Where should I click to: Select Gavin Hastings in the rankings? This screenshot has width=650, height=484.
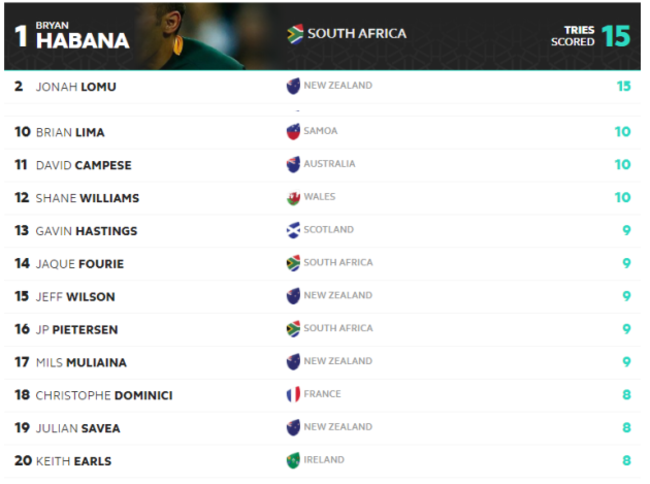tap(86, 231)
